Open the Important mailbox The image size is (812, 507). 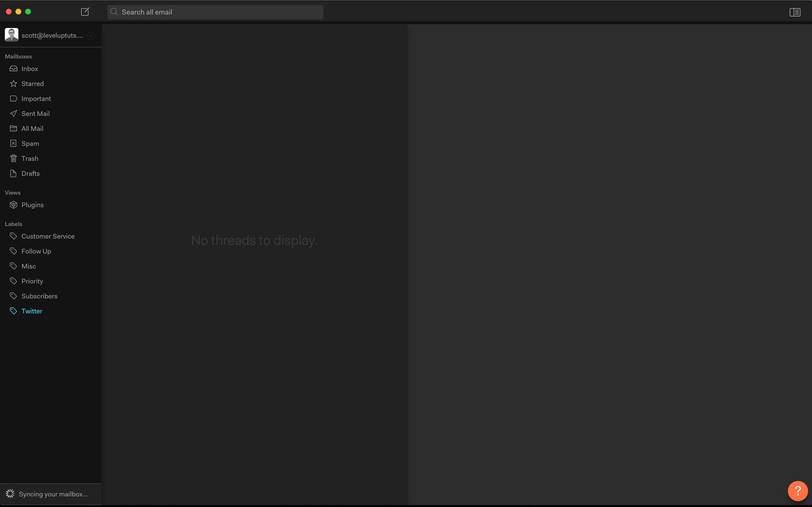36,99
